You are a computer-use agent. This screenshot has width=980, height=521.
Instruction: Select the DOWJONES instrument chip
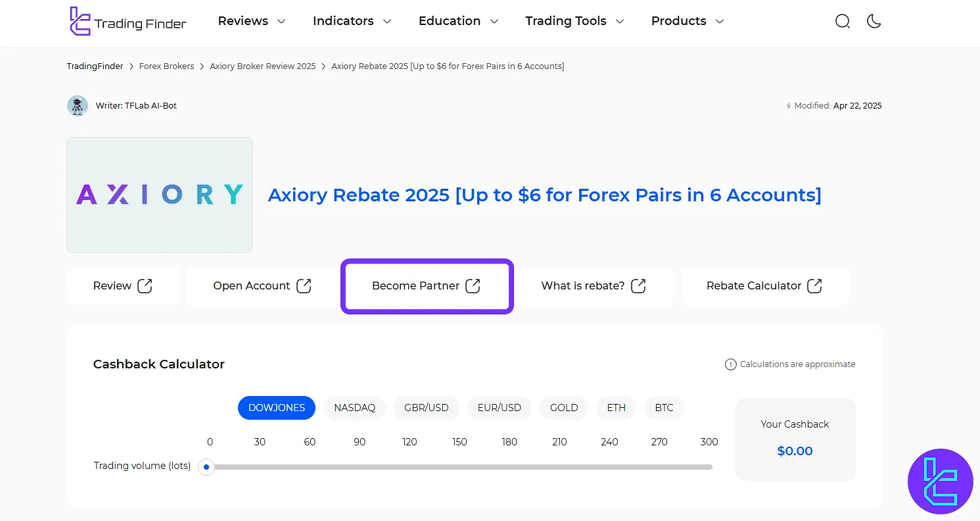tap(277, 408)
